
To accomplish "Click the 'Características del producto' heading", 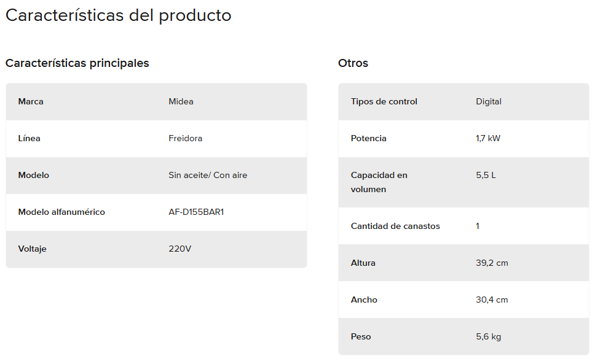I will coord(119,15).
